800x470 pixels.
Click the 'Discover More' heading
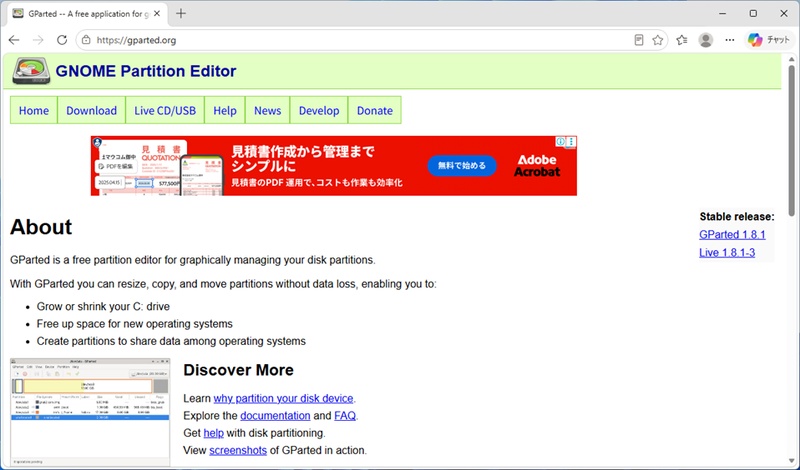pos(238,370)
